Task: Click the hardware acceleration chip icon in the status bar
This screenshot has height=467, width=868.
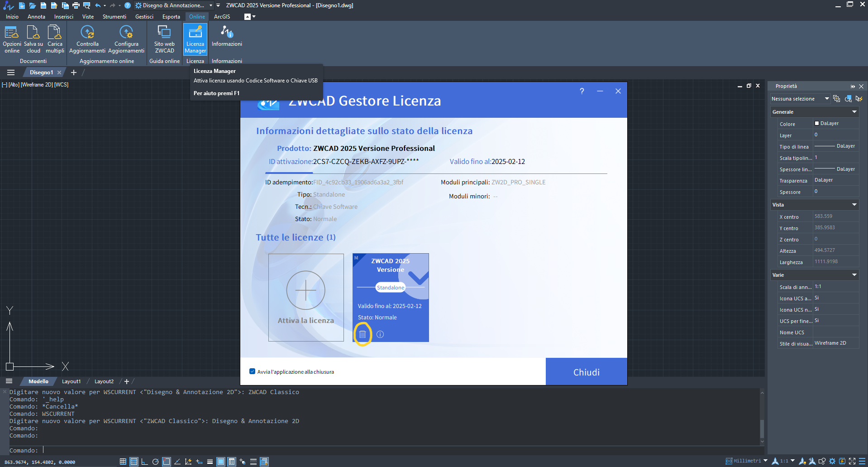Action: (x=842, y=461)
